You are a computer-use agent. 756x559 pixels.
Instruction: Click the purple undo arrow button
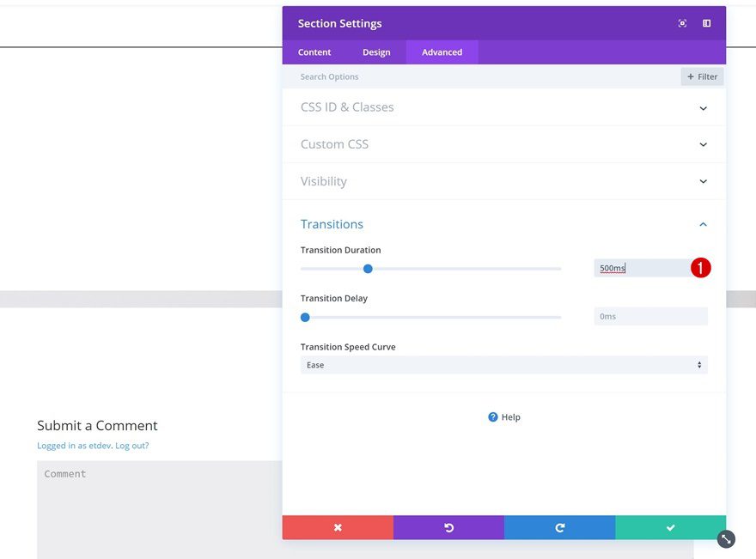[x=448, y=527]
